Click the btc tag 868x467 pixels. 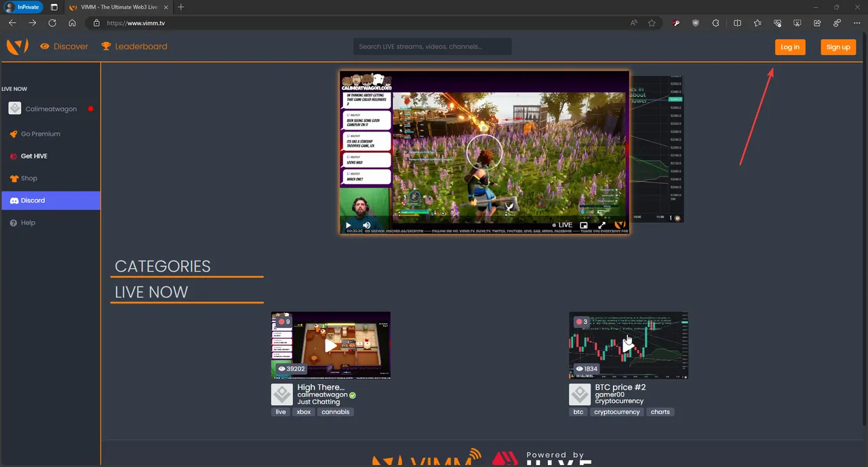(x=578, y=412)
